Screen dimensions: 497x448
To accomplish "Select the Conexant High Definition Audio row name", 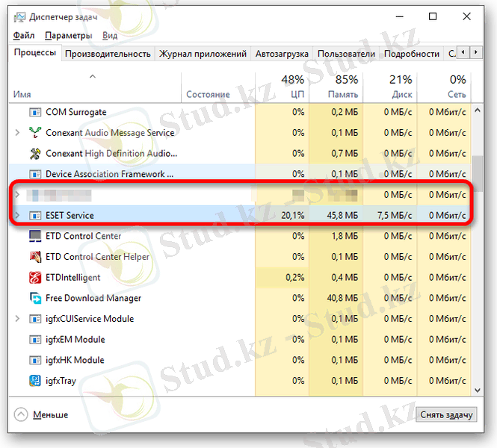I will [111, 154].
